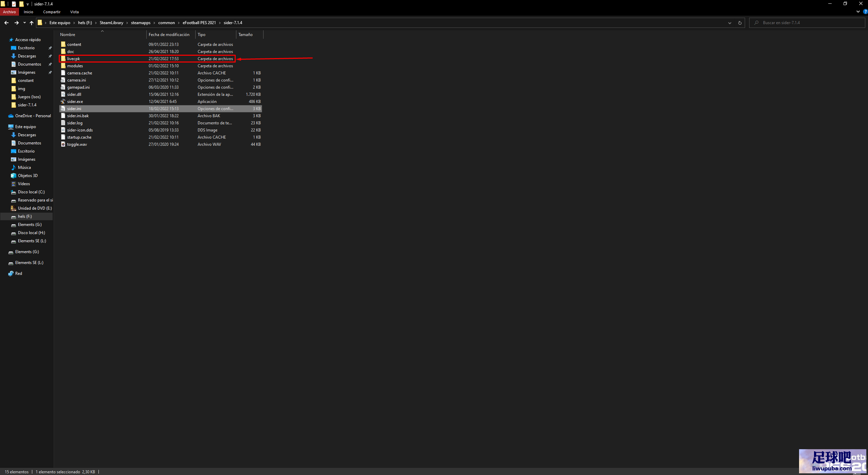Select the sider.ini.bak file icon

coord(63,116)
